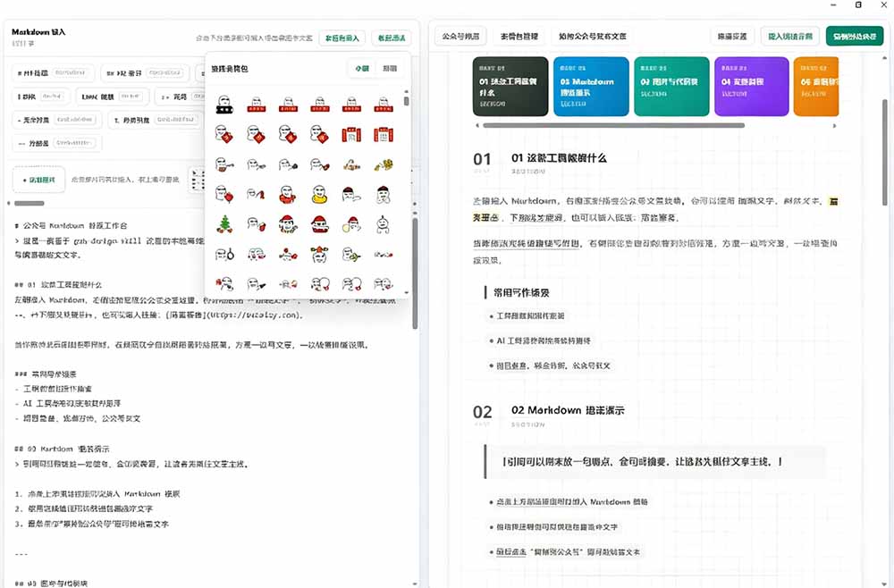Minimize the application window
The image size is (894, 588).
(x=833, y=4)
